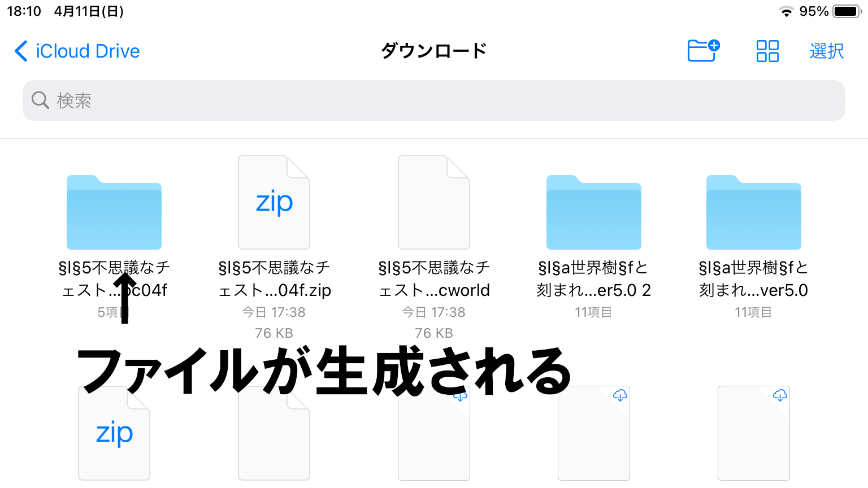Viewport: 868px width, 488px height.
Task: Tap the 選択 button
Action: 826,51
